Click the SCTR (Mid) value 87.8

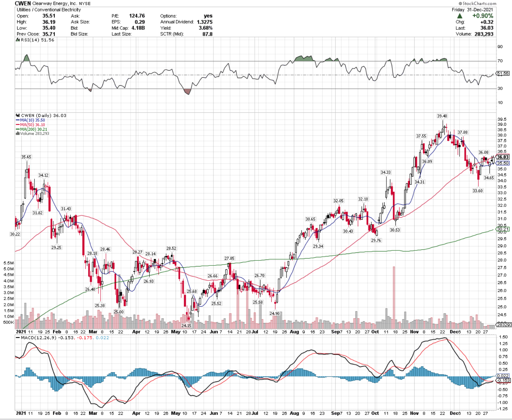click(207, 34)
